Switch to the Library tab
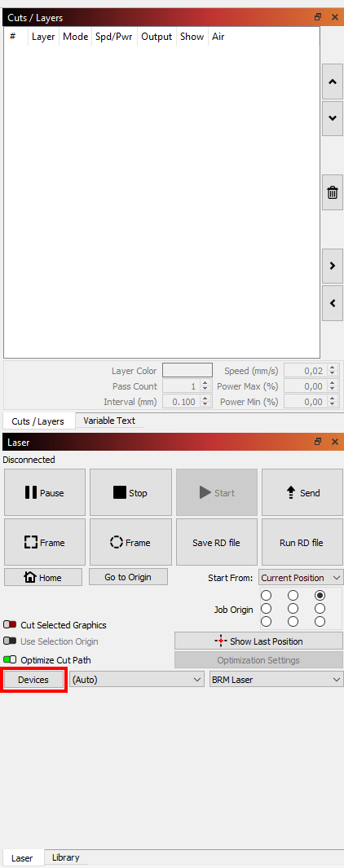Image resolution: width=344 pixels, height=868 pixels. click(x=65, y=857)
